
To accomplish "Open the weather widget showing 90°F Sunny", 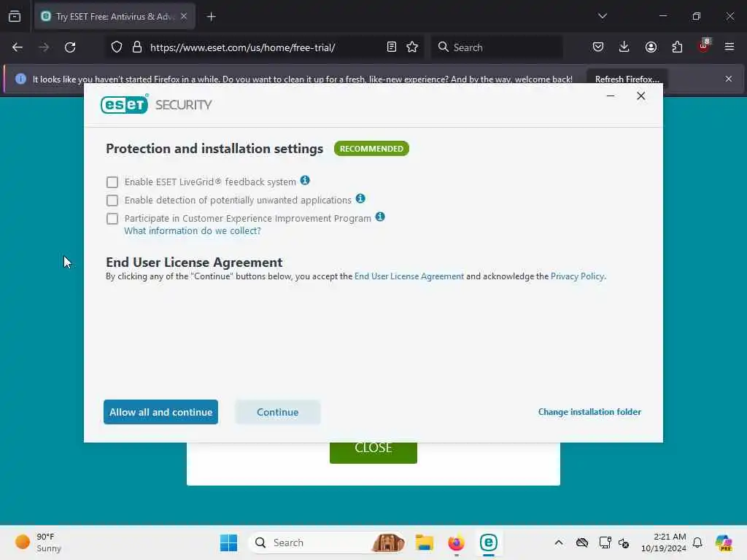I will [38, 542].
